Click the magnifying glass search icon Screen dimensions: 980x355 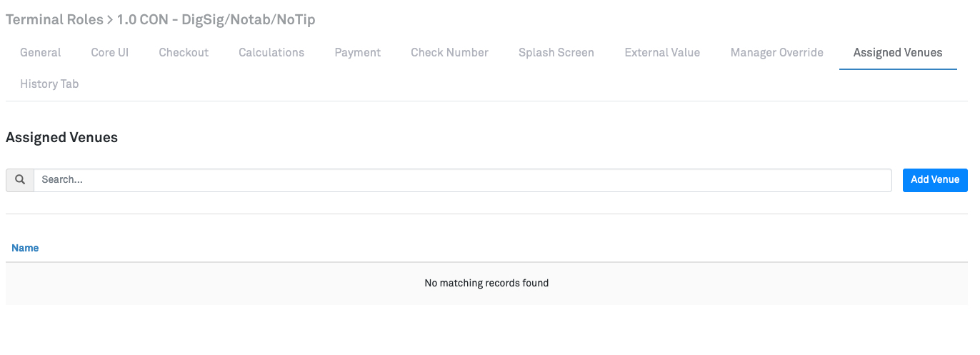tap(20, 180)
